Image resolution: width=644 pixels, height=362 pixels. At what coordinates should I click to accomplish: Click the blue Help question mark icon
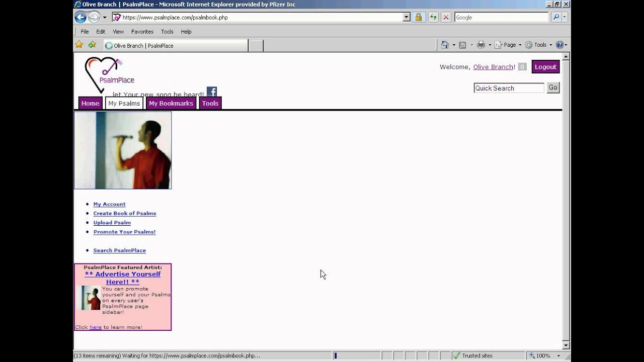coord(561,45)
